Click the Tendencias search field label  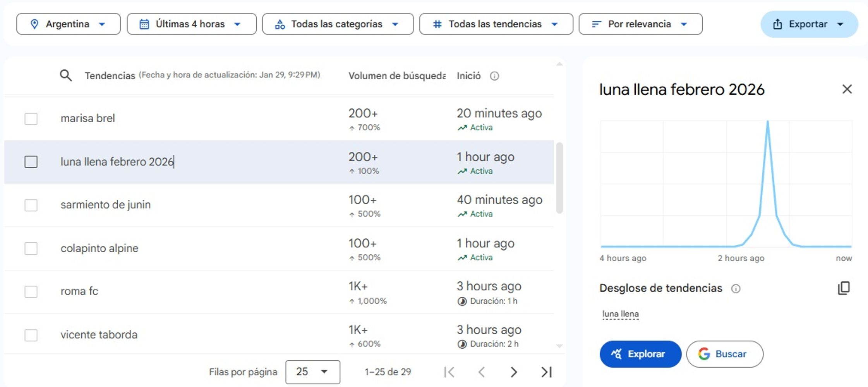pyautogui.click(x=110, y=76)
